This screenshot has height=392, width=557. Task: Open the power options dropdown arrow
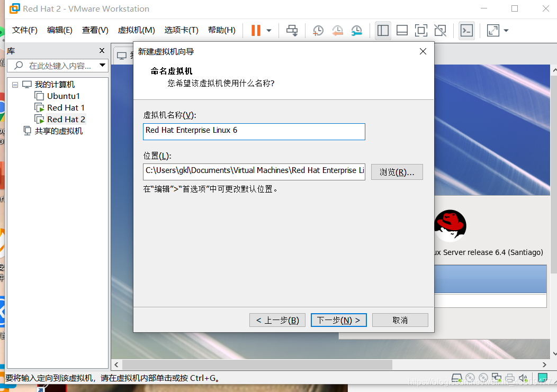(x=269, y=31)
